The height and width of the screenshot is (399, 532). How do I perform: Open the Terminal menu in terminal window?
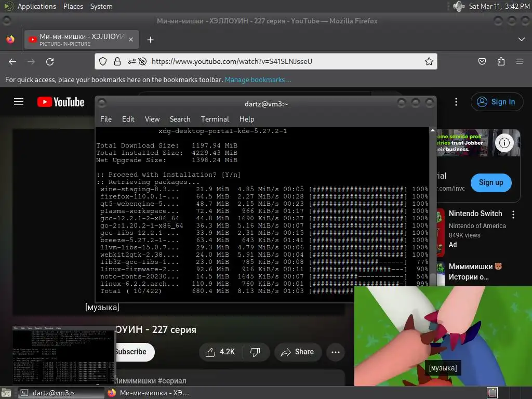[215, 119]
